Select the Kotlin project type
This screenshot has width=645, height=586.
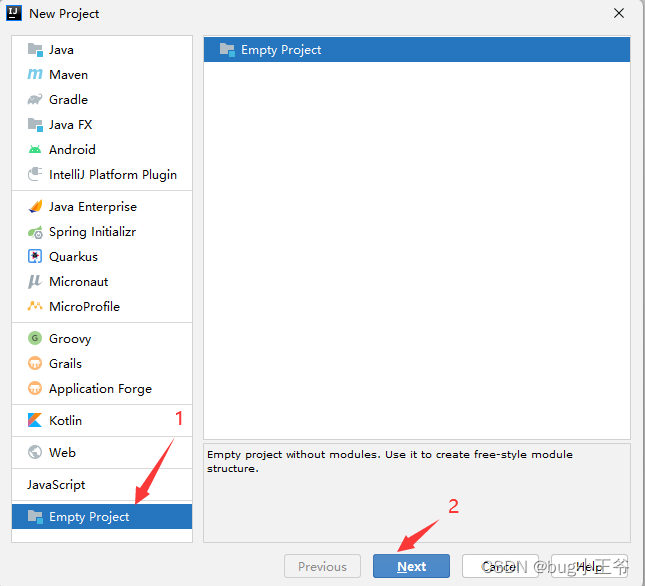pos(102,420)
